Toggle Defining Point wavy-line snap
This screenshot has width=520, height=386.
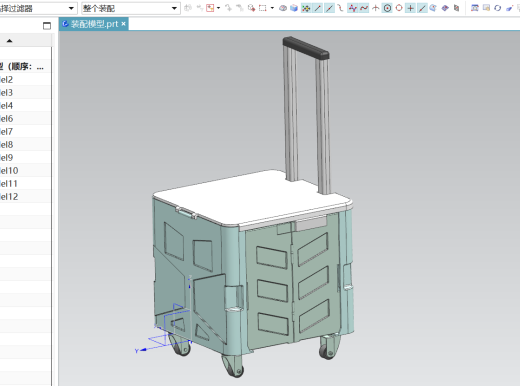coord(364,8)
